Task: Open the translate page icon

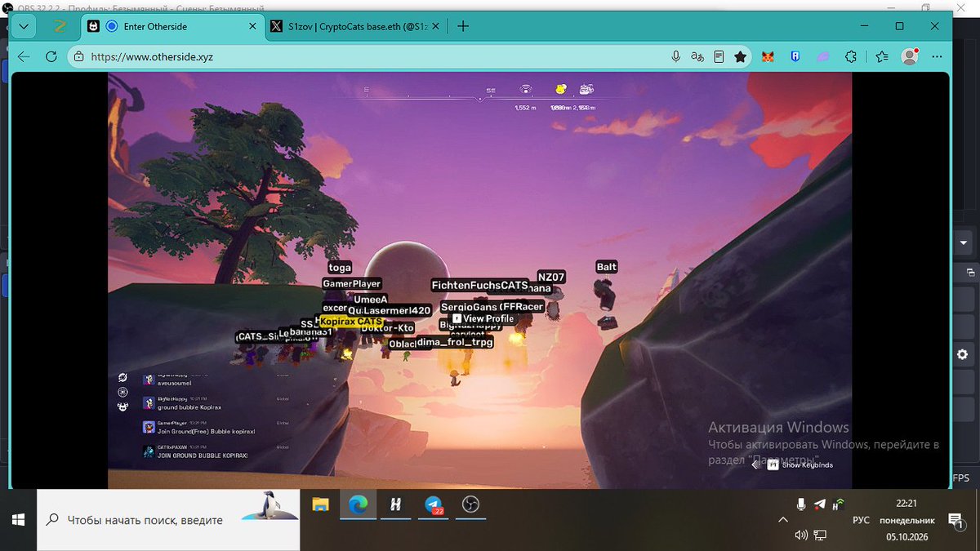Action: click(697, 57)
